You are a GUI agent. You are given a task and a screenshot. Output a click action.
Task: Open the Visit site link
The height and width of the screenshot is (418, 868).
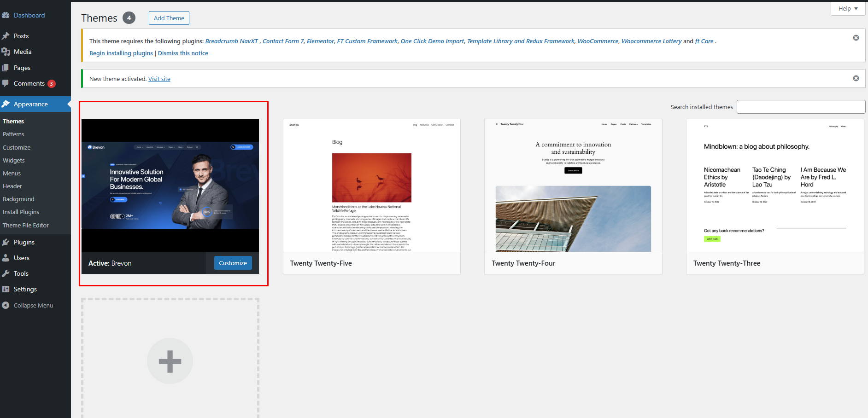pyautogui.click(x=159, y=79)
